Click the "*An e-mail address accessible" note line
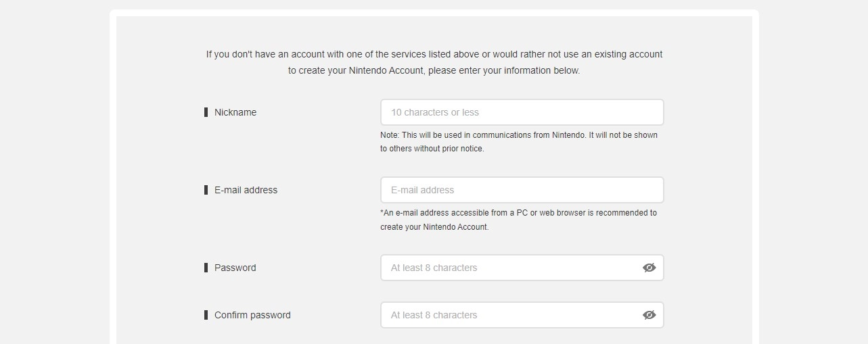 (518, 213)
